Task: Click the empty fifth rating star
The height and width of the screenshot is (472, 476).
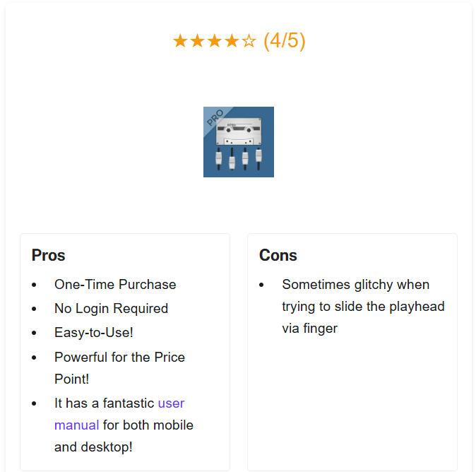Action: (x=248, y=42)
